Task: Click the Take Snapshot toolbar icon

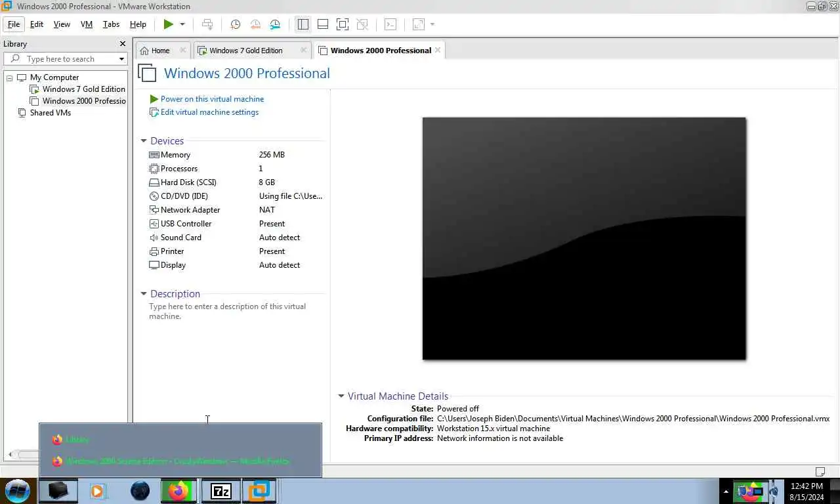Action: [235, 24]
